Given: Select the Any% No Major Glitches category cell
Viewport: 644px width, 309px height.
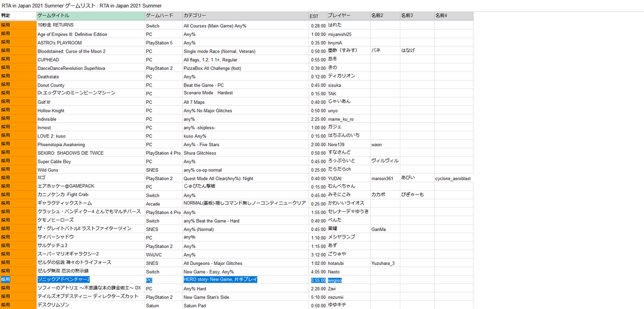Looking at the screenshot, I should pos(245,110).
